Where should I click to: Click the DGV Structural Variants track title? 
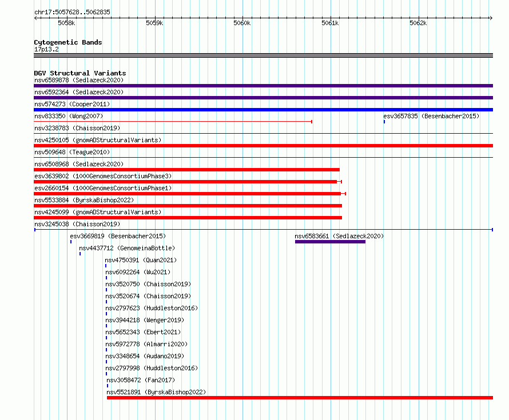pyautogui.click(x=80, y=73)
